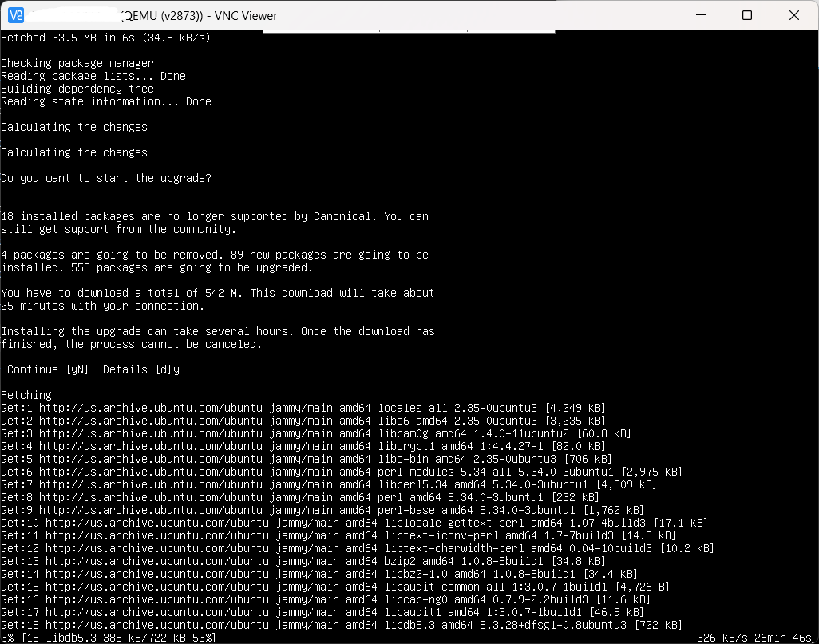Click the 3% download progress indicator
The height and width of the screenshot is (644, 819).
tap(7, 638)
